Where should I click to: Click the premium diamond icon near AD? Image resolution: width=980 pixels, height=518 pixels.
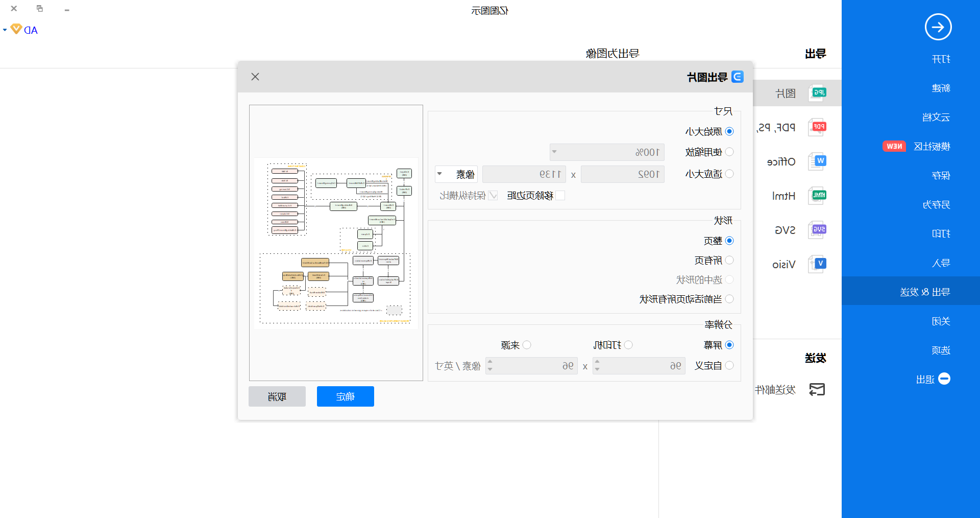tap(16, 29)
